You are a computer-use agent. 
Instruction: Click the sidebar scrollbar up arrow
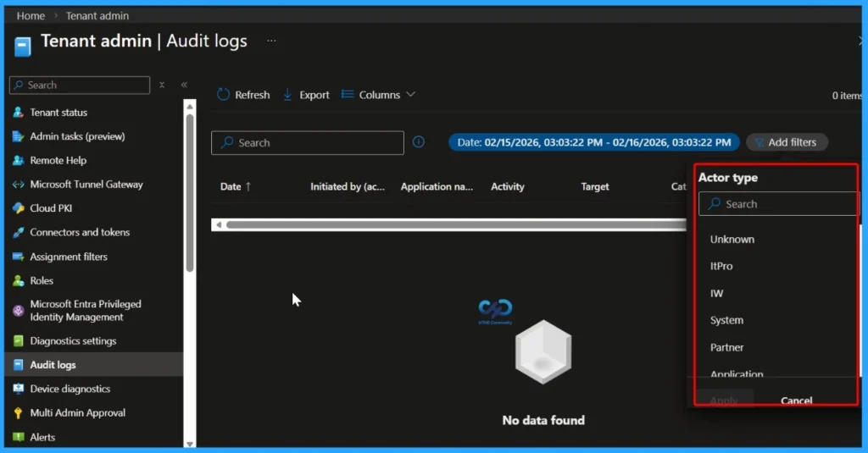pyautogui.click(x=190, y=106)
